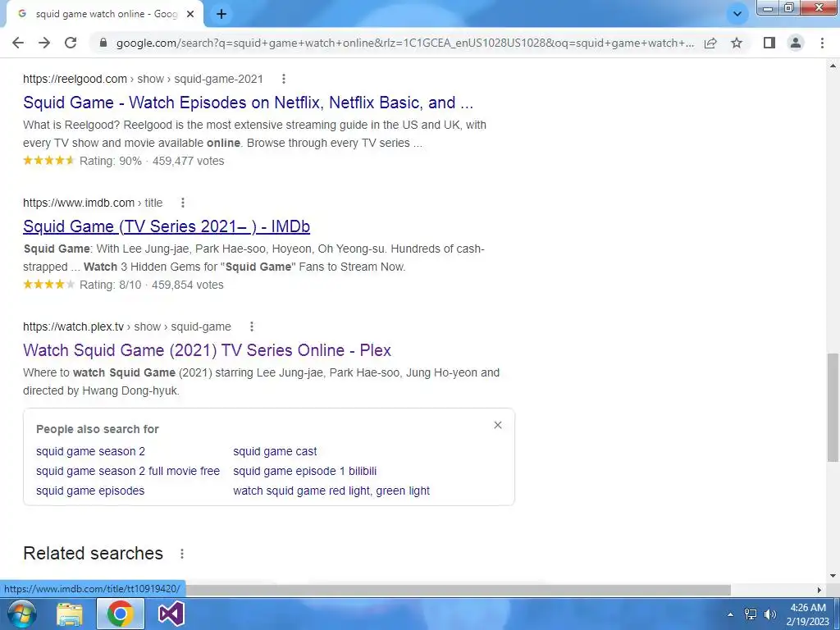Screen dimensions: 840x630
Task: Click the Rating: 8/10 text
Action: [111, 285]
